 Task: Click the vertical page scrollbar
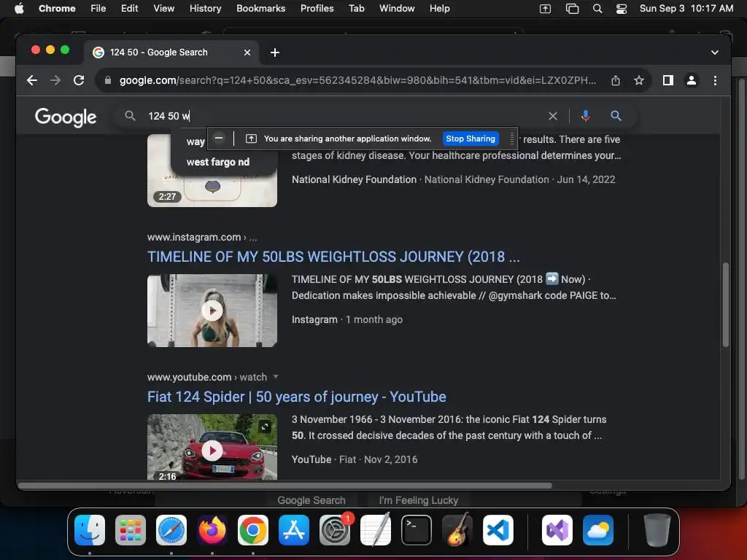[x=726, y=305]
